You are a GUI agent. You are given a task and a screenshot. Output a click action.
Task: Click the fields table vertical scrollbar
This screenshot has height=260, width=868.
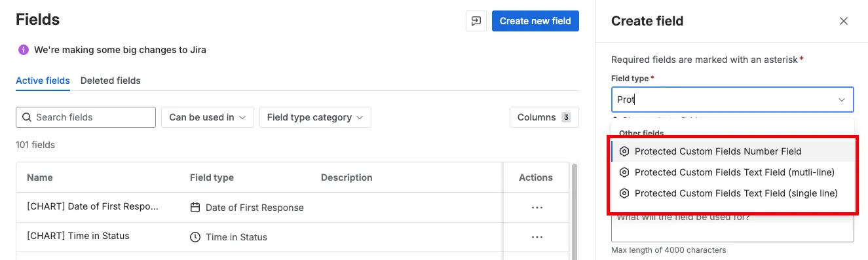(x=575, y=211)
